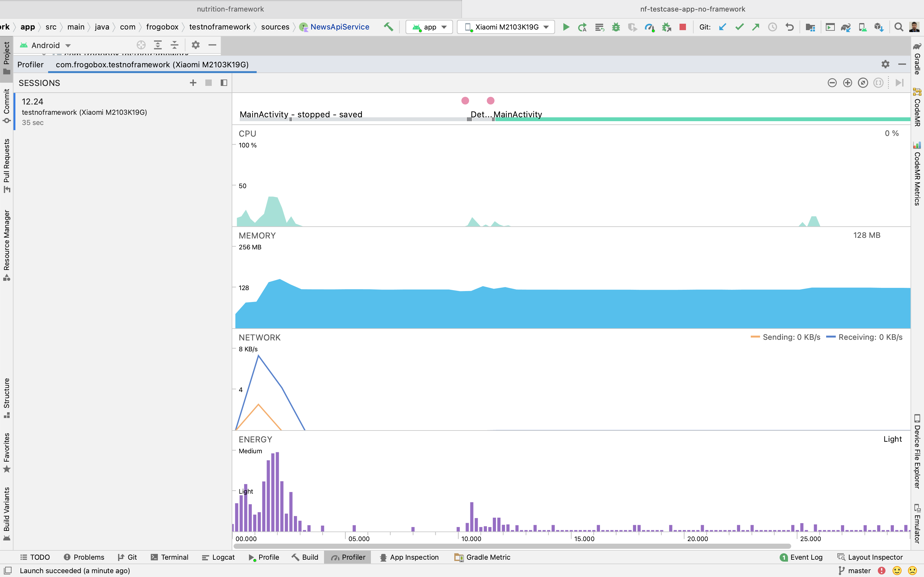This screenshot has width=924, height=577.
Task: Click the Debug app bug icon
Action: tap(616, 27)
